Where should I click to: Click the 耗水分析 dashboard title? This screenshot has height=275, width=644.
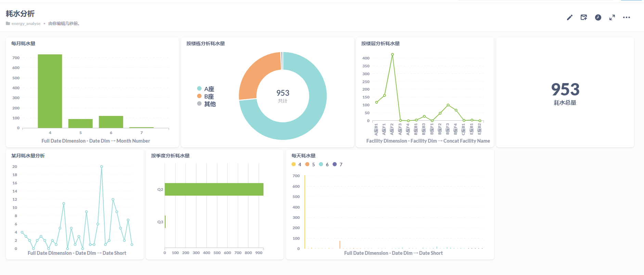pyautogui.click(x=20, y=14)
